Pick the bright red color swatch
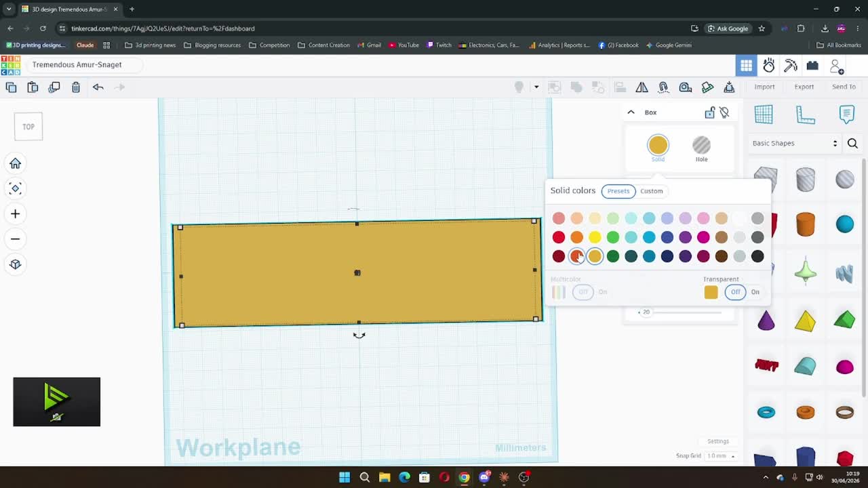Viewport: 868px width, 488px height. 558,237
